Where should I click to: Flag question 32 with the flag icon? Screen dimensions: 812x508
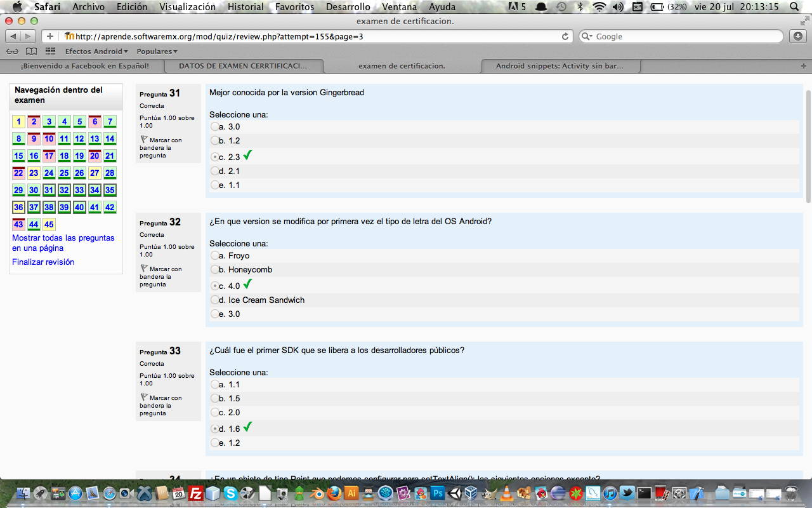click(144, 269)
